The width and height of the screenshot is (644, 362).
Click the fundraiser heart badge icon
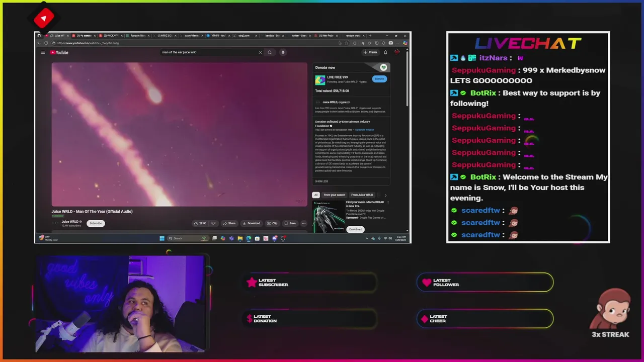coord(383,67)
